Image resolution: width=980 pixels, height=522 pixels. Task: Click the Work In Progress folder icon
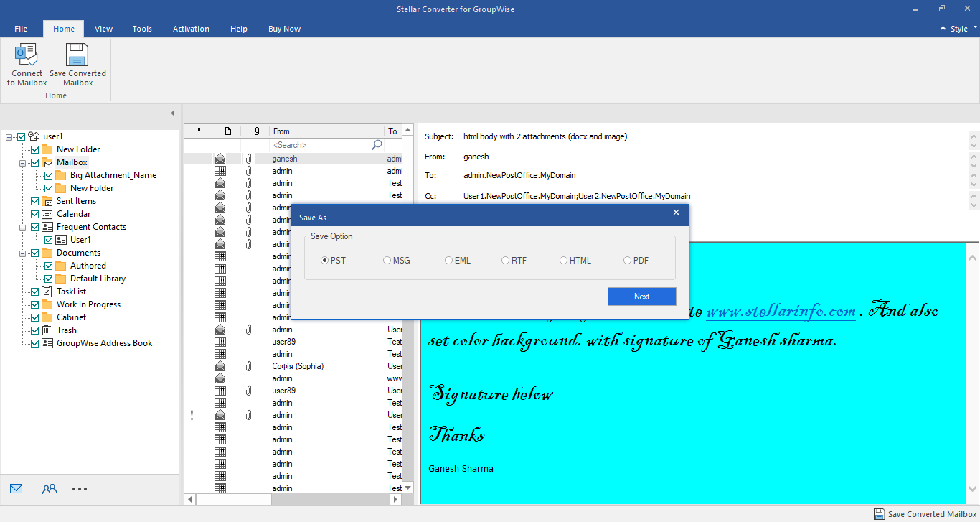click(x=47, y=304)
